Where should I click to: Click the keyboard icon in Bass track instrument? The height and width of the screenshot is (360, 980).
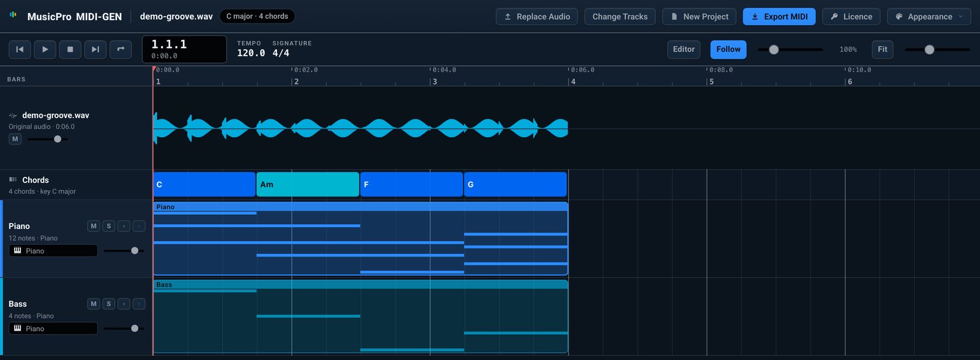pyautogui.click(x=17, y=328)
